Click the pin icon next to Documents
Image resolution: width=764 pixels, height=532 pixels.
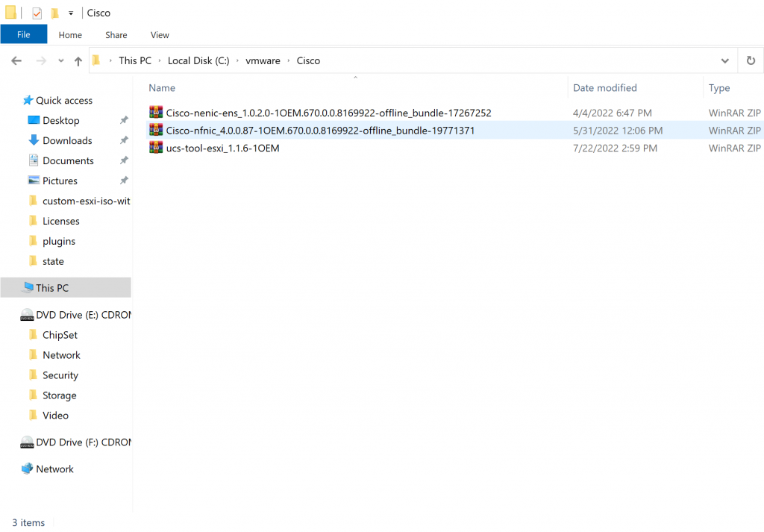click(x=125, y=160)
